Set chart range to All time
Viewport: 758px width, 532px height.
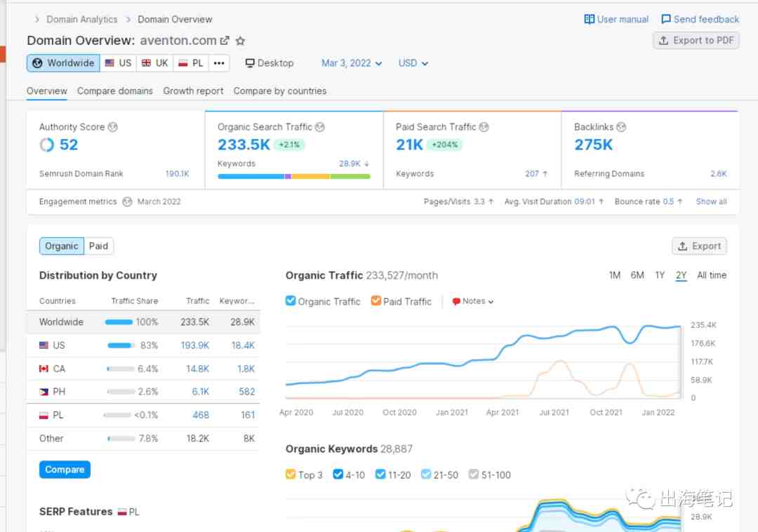[x=712, y=275]
